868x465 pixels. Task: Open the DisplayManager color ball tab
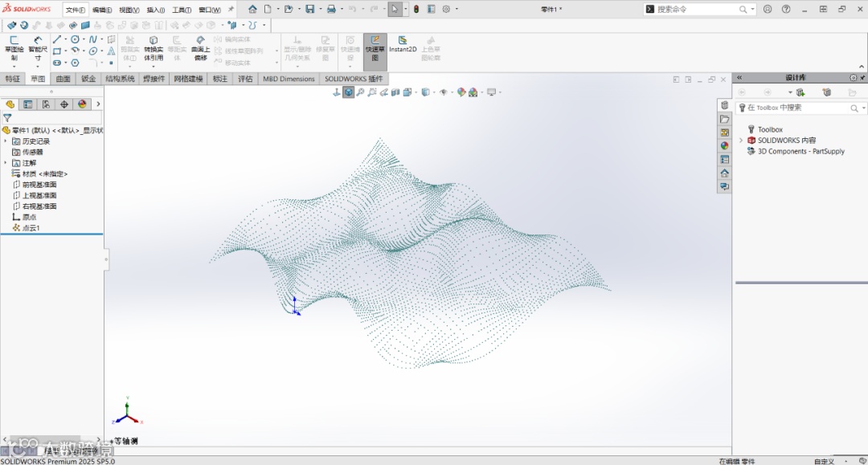point(82,104)
